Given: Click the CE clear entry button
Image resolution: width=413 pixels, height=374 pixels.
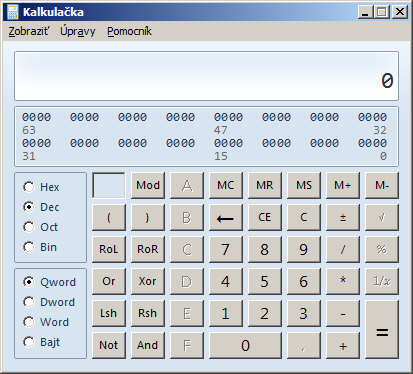Looking at the screenshot, I should click(265, 217).
